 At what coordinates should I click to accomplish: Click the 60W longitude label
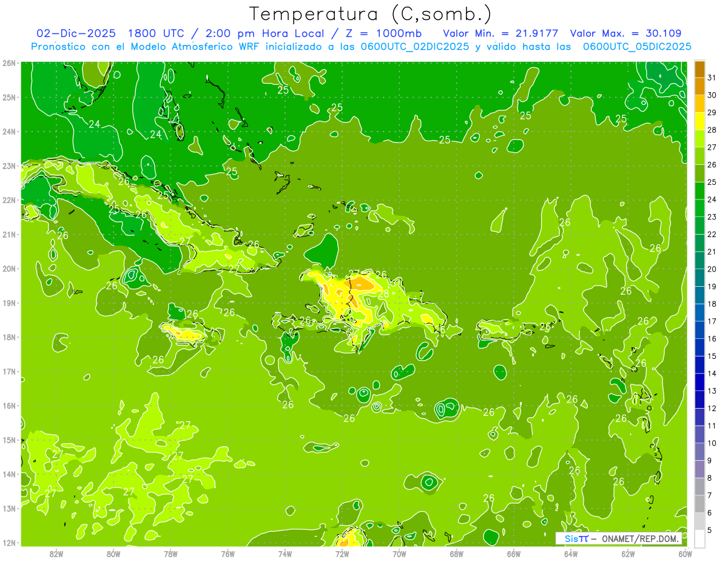pyautogui.click(x=685, y=554)
